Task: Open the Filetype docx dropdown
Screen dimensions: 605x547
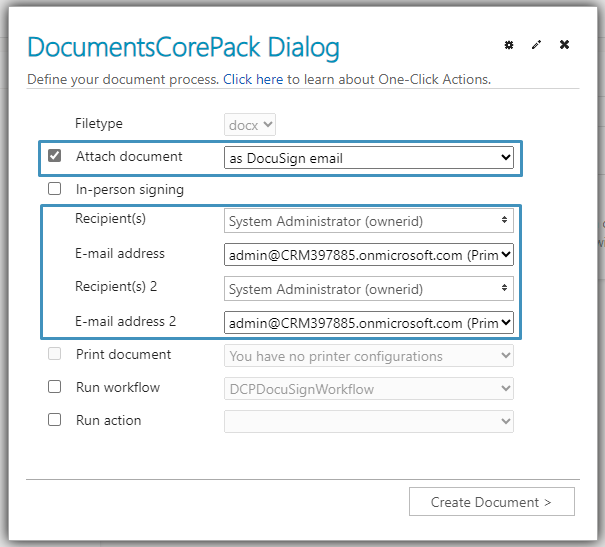Action: (x=250, y=125)
